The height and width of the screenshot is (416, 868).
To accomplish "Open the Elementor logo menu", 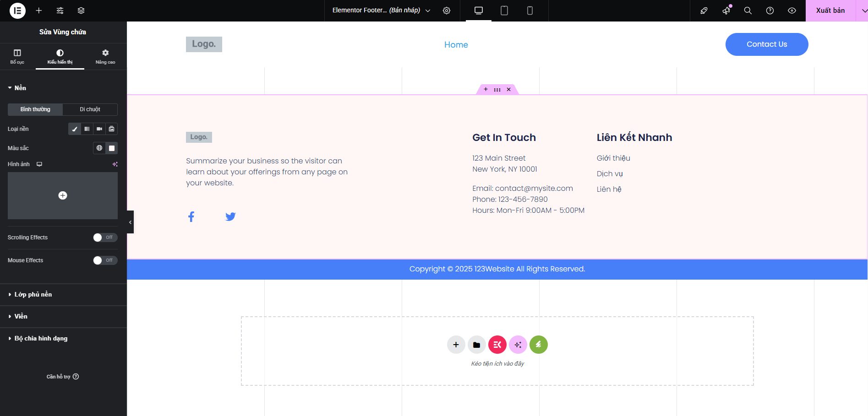I will [x=17, y=11].
